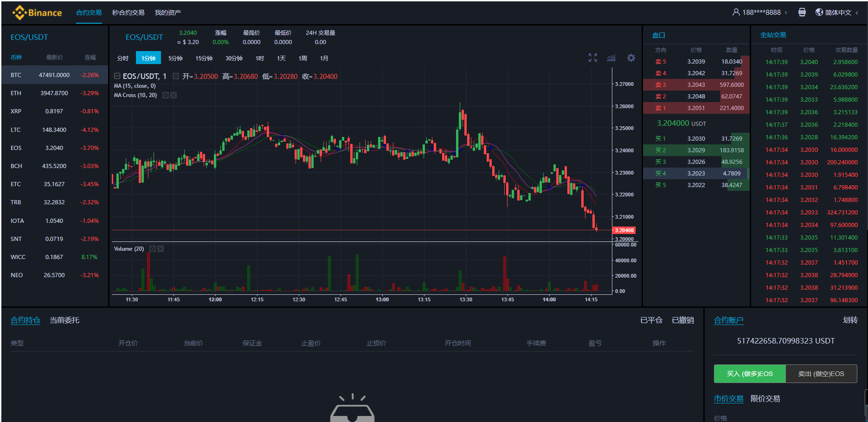Open the chart settings gear
The width and height of the screenshot is (868, 422).
pos(631,58)
